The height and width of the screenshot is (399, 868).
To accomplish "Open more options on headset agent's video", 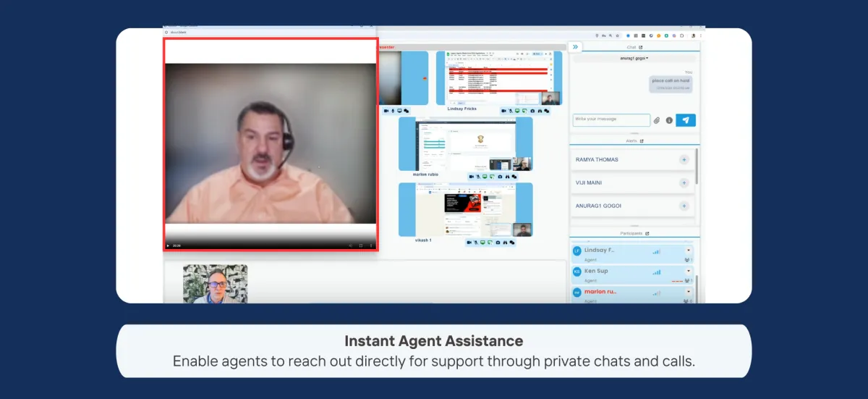I will pyautogui.click(x=371, y=245).
